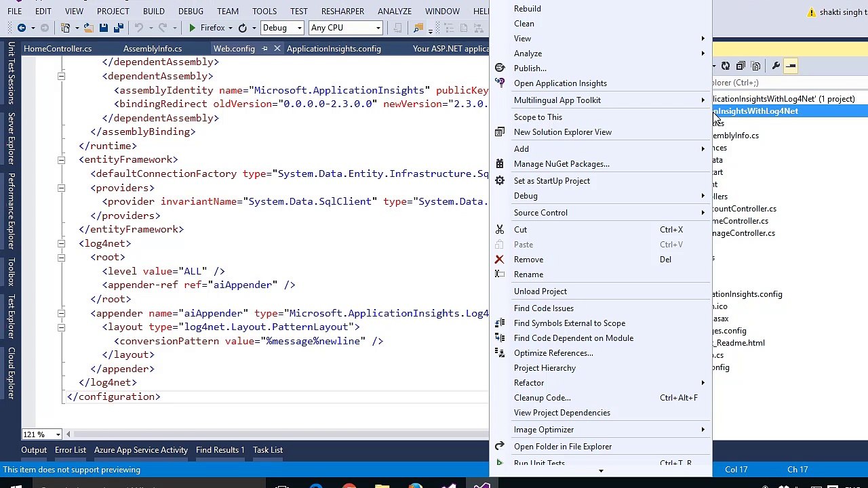This screenshot has height=488, width=868.
Task: Collapse the appender XML node
Action: [x=61, y=313]
